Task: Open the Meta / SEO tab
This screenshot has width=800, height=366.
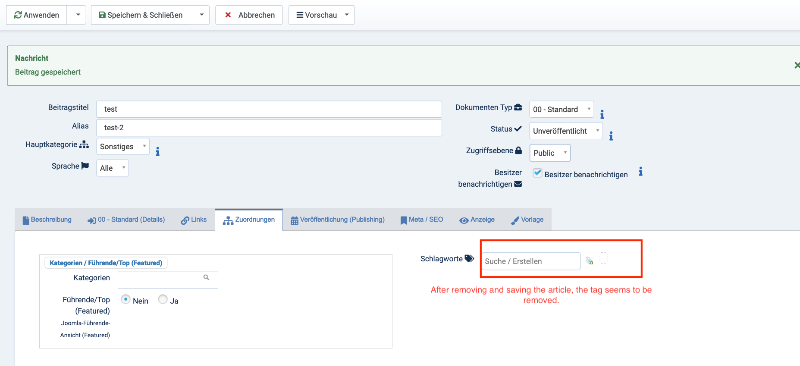Action: tap(421, 220)
